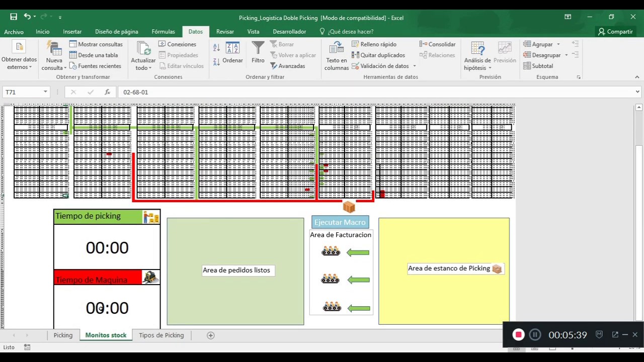
Task: Expand the formula bar
Action: point(637,92)
